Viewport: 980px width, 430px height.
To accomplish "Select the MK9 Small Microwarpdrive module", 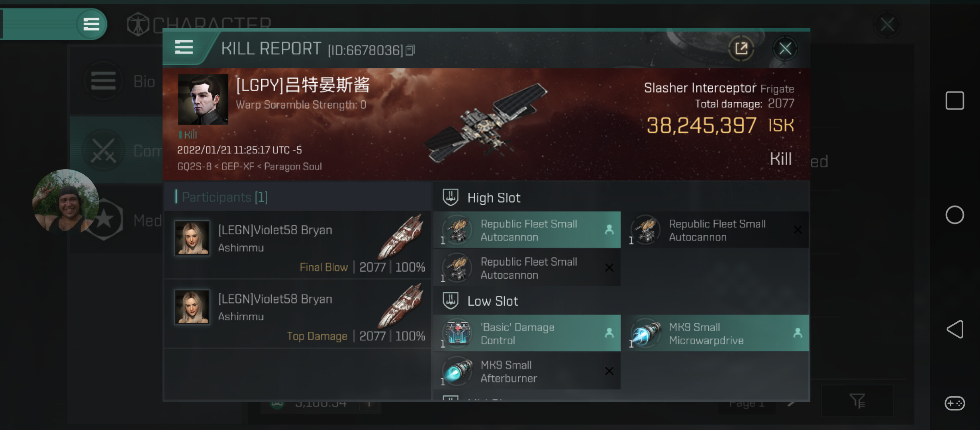I will [716, 333].
